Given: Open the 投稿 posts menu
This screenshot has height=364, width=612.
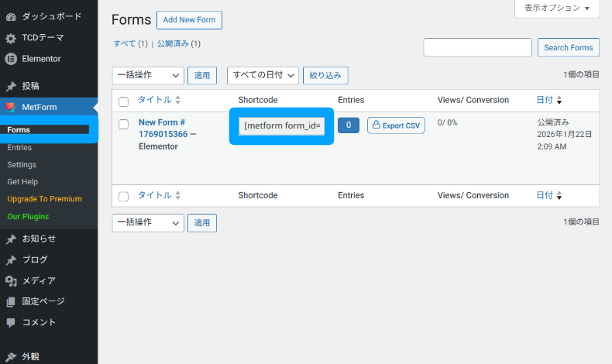Looking at the screenshot, I should (31, 86).
